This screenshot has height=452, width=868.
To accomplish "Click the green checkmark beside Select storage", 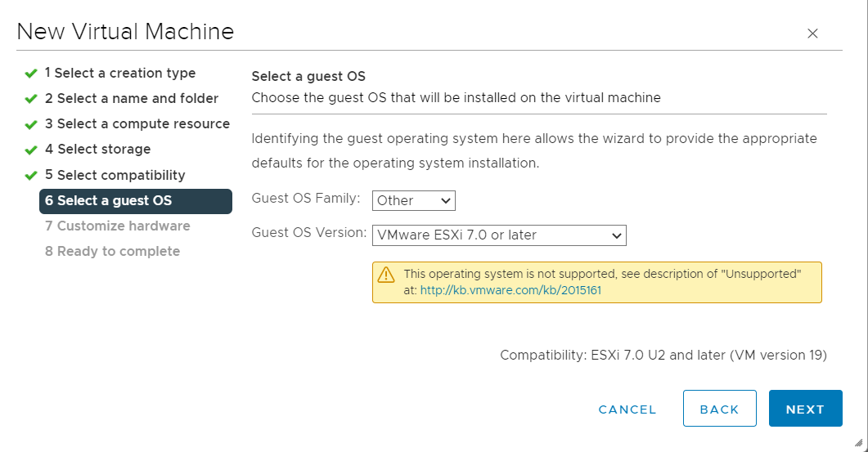I will pyautogui.click(x=31, y=150).
